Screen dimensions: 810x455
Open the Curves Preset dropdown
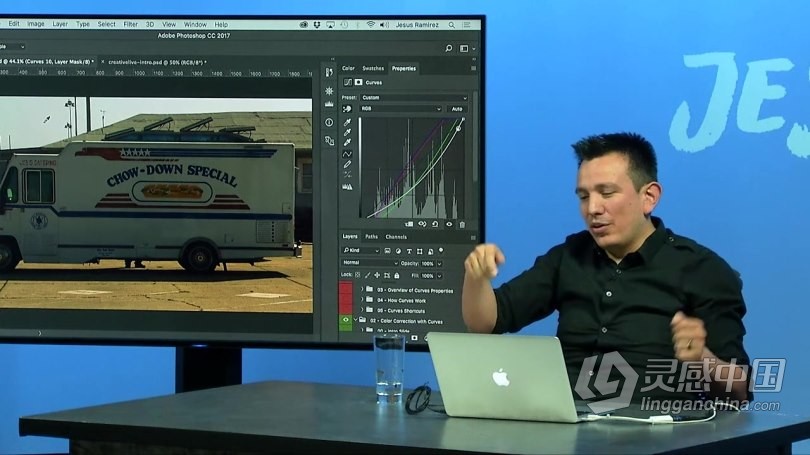coord(414,98)
